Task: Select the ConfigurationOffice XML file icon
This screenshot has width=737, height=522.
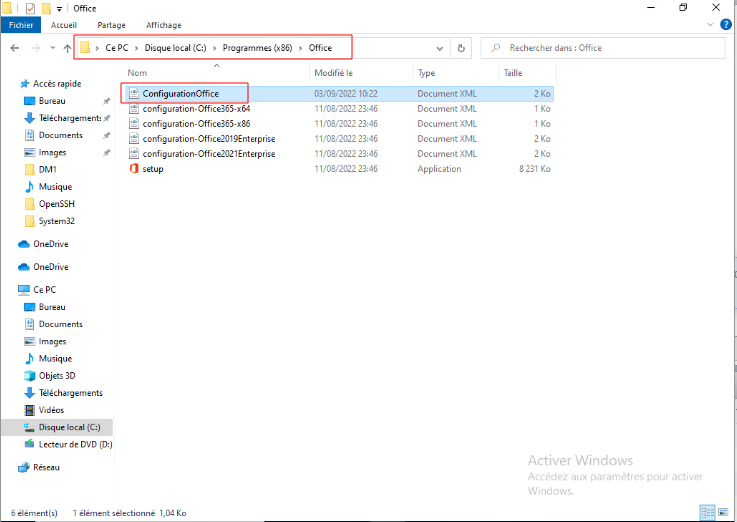Action: click(x=133, y=93)
